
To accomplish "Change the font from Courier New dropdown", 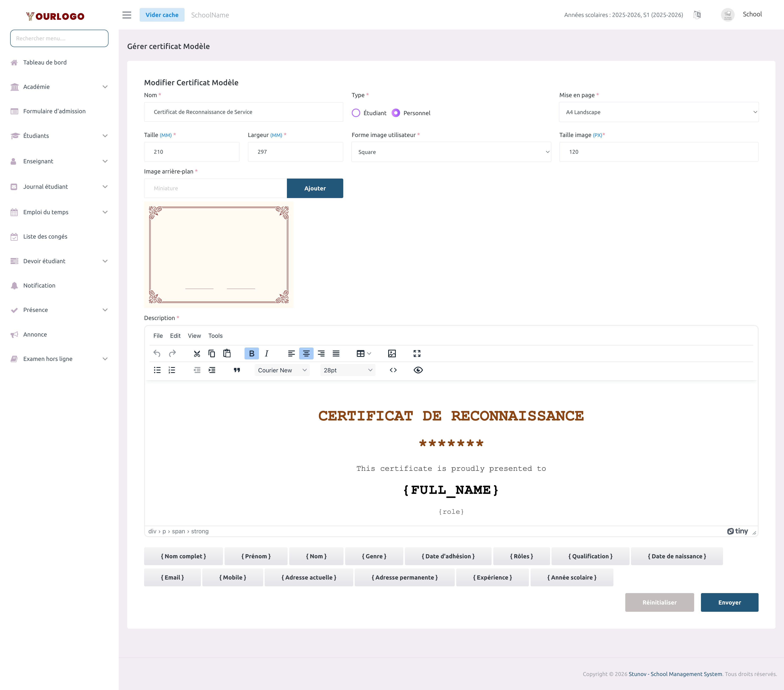I will (282, 370).
